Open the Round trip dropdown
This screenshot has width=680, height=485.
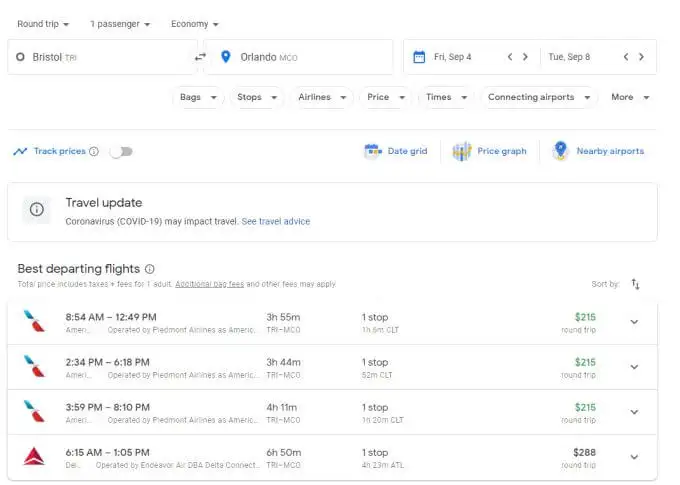(x=43, y=24)
